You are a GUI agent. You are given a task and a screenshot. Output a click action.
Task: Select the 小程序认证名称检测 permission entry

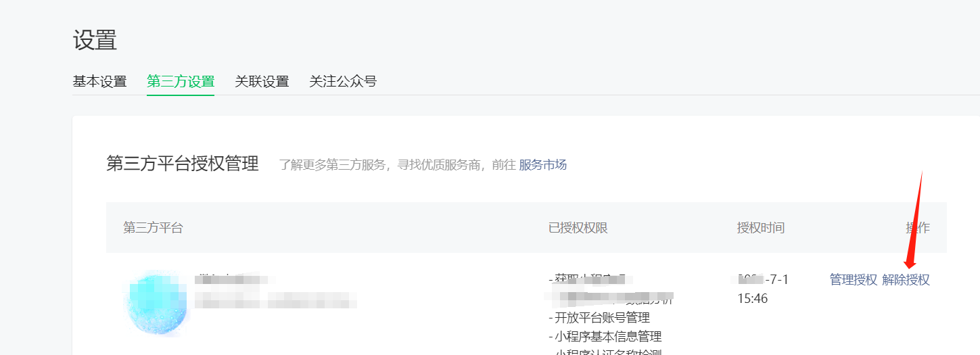pyautogui.click(x=605, y=352)
